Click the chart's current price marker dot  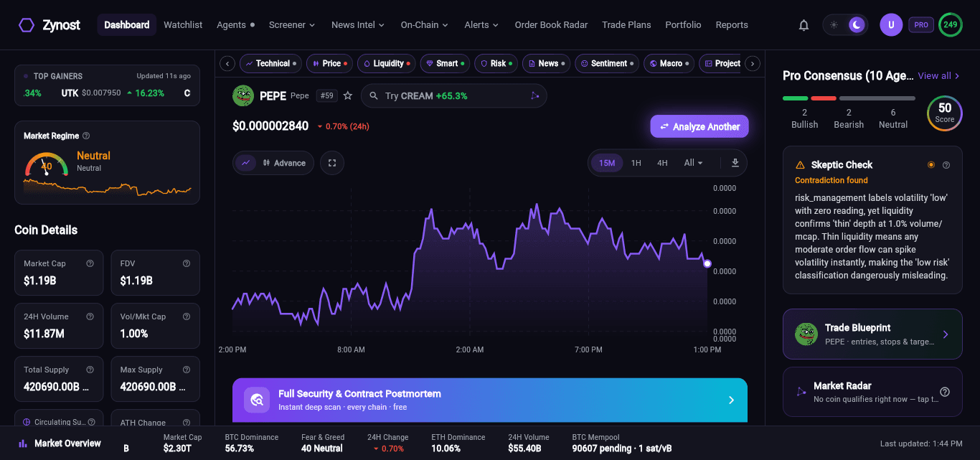point(707,264)
